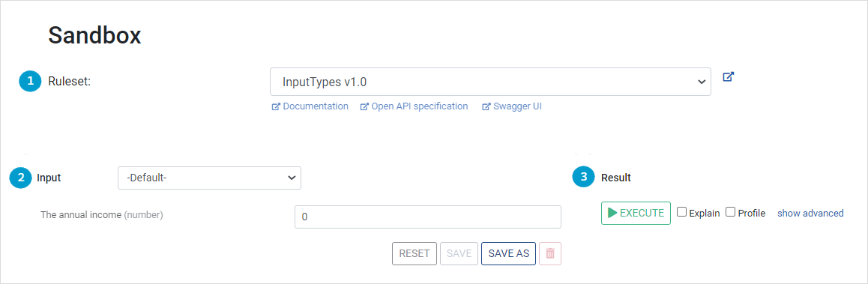
Task: Click the show advanced link
Action: 810,213
